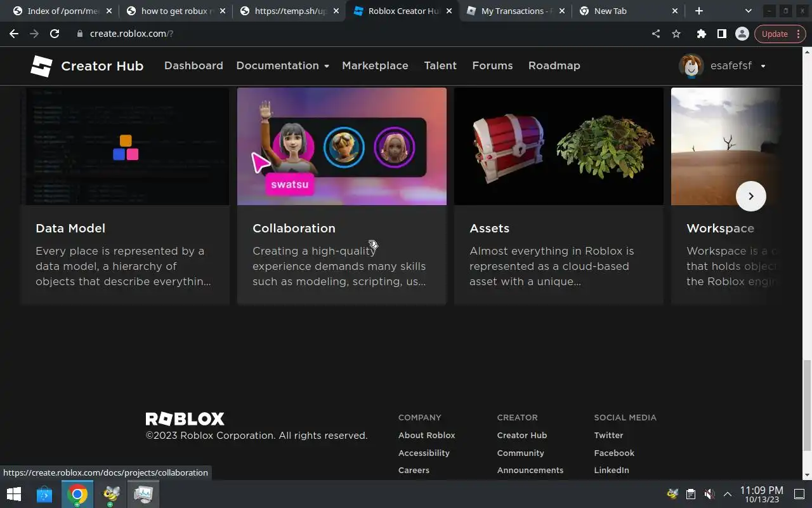812x508 pixels.
Task: Open the bee app in taskbar
Action: point(112,493)
